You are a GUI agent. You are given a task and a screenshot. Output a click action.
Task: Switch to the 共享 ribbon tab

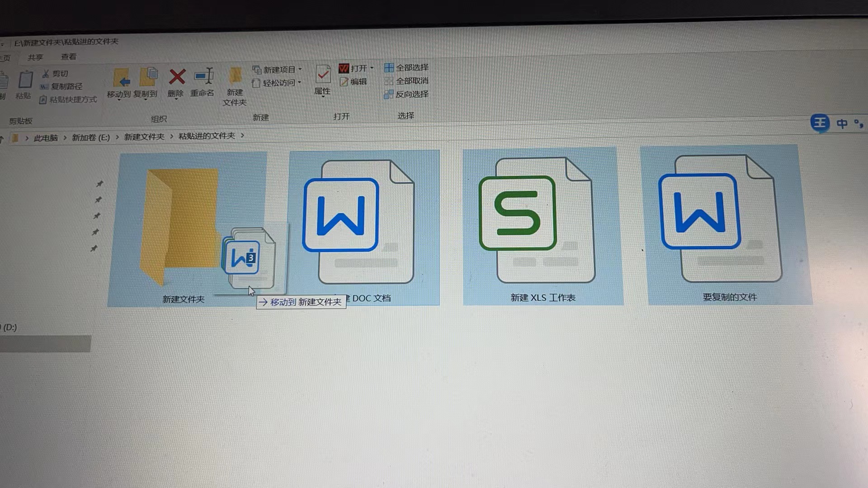(x=35, y=57)
